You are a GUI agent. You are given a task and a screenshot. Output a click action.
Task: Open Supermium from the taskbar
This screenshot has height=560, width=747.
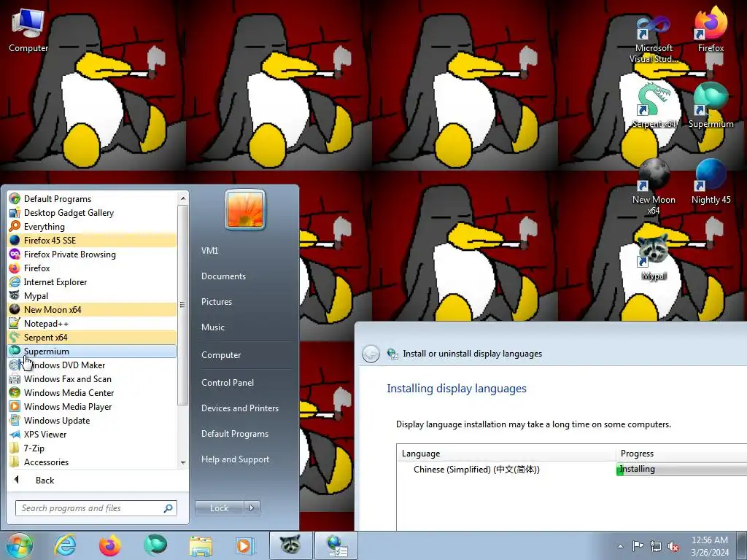click(x=155, y=545)
